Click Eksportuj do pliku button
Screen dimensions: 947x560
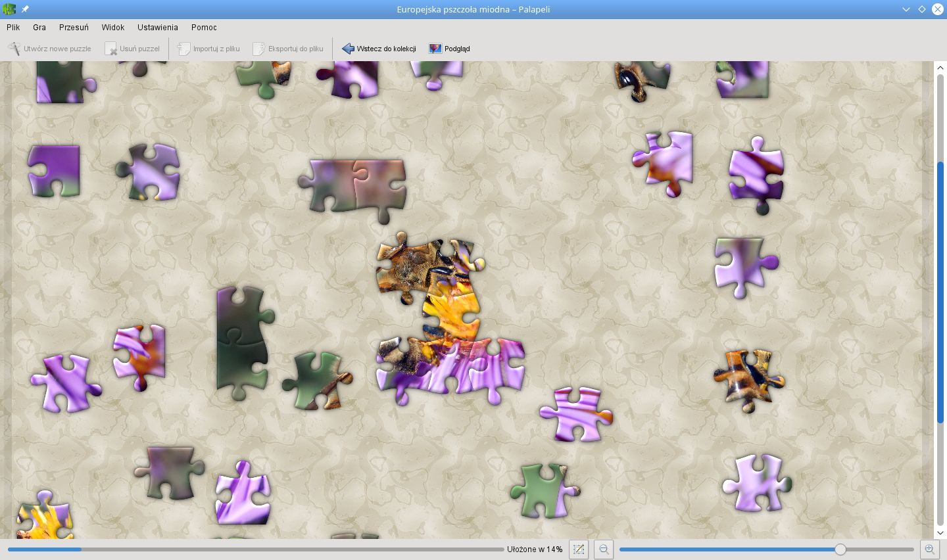(x=289, y=49)
